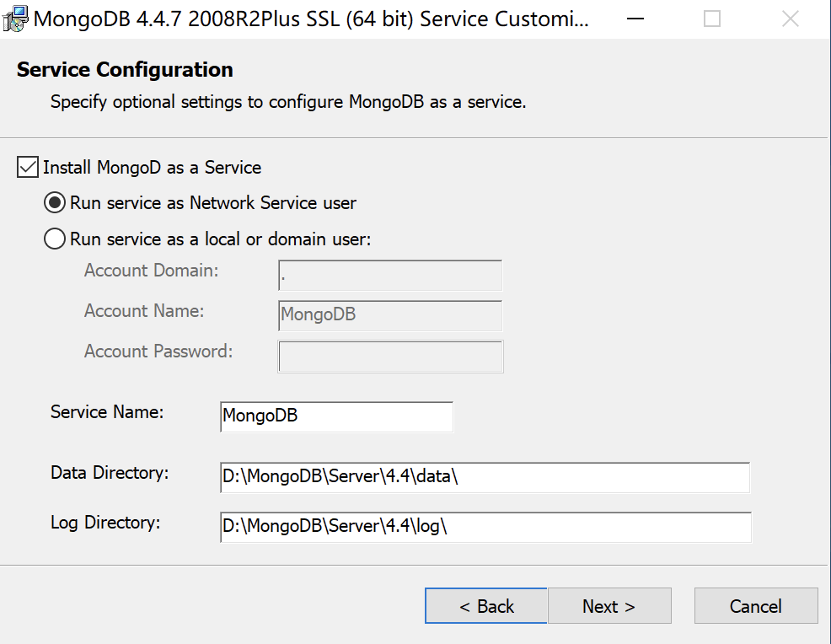Screen dimensions: 831x644
Task: Cancel the MongoDB installation
Action: tap(756, 605)
